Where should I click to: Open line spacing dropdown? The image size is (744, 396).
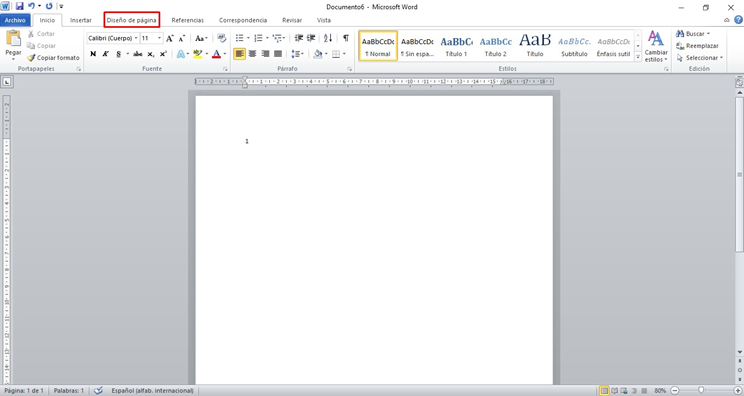(x=298, y=54)
